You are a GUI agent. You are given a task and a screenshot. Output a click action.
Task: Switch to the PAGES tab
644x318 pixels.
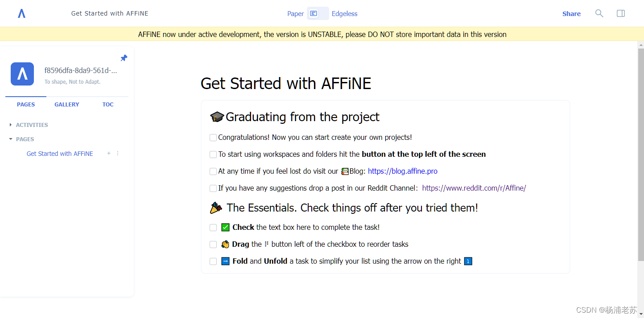coord(26,105)
